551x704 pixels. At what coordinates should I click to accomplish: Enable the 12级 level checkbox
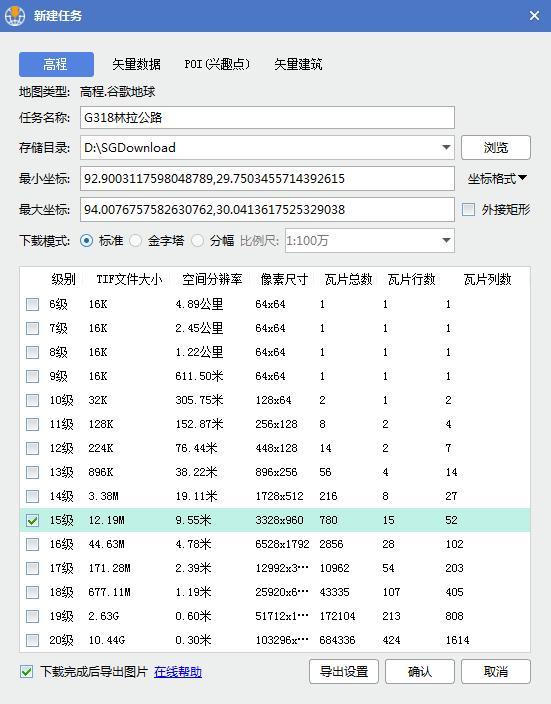click(32, 448)
